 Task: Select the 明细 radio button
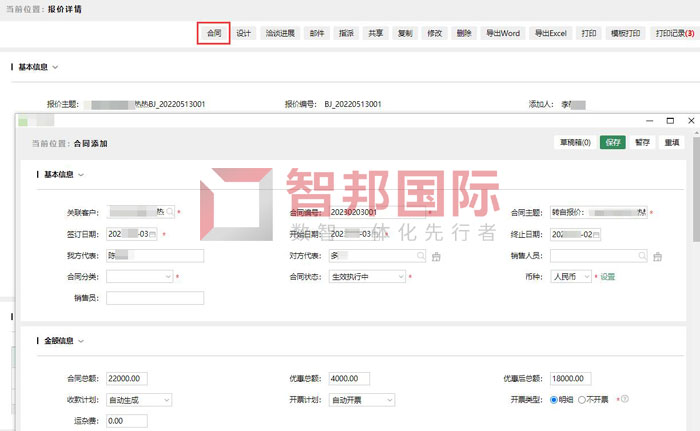555,400
